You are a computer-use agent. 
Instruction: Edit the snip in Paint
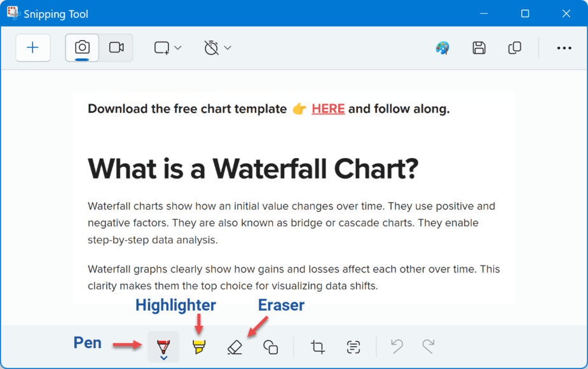click(x=442, y=48)
